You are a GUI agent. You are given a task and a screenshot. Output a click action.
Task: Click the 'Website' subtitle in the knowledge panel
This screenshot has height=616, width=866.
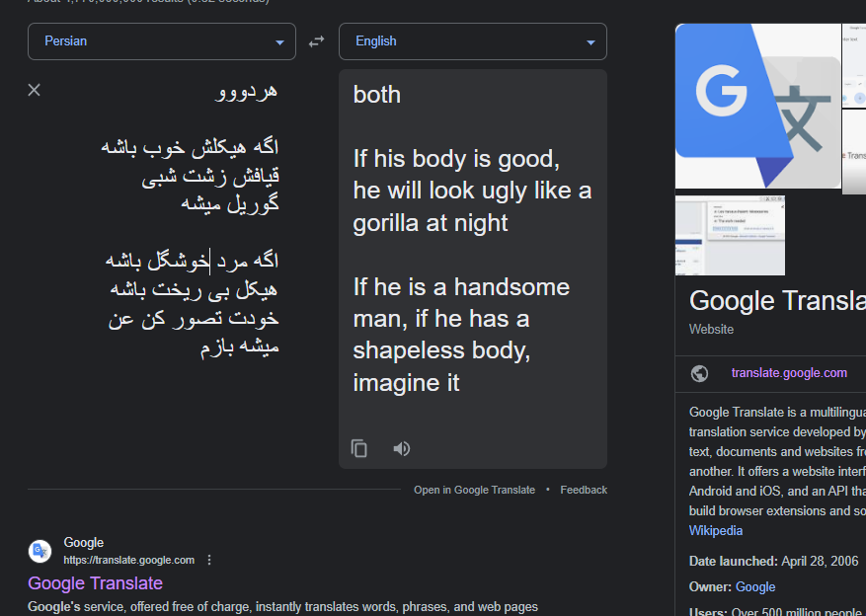click(711, 330)
